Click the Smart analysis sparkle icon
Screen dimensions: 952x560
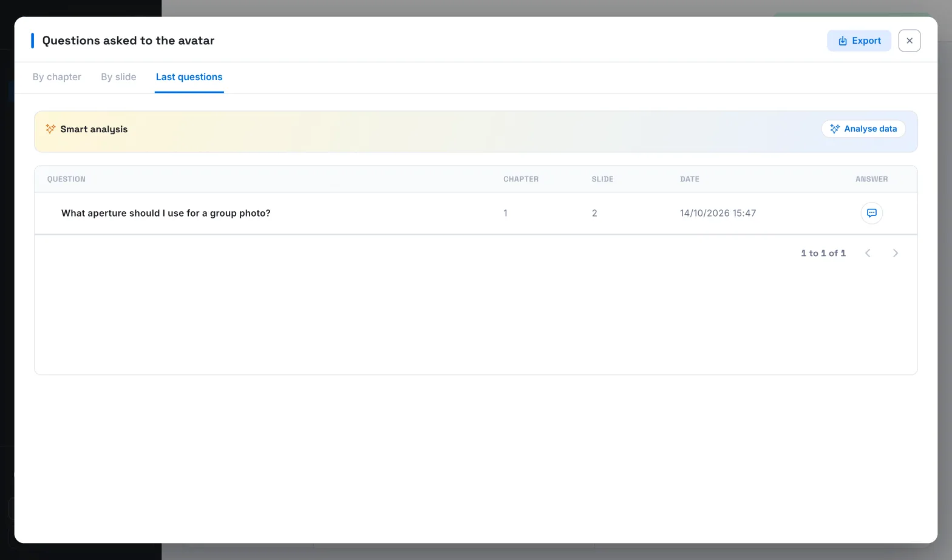tap(50, 129)
